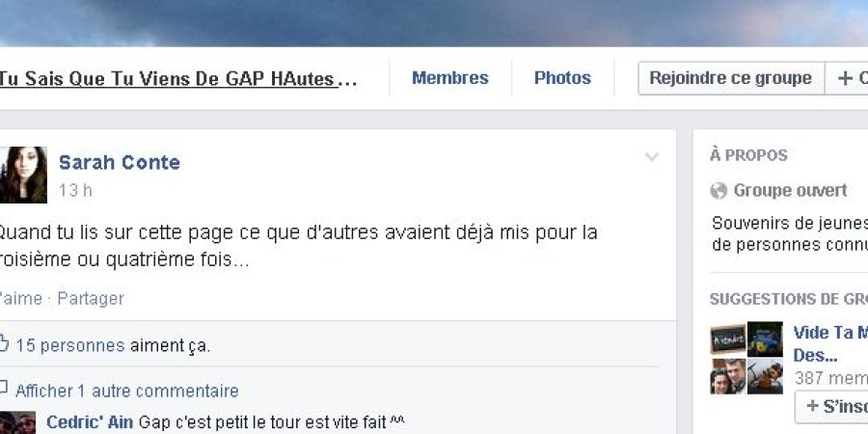Image resolution: width=868 pixels, height=434 pixels.
Task: Open Sarah Conte's profile name link
Action: [x=120, y=162]
